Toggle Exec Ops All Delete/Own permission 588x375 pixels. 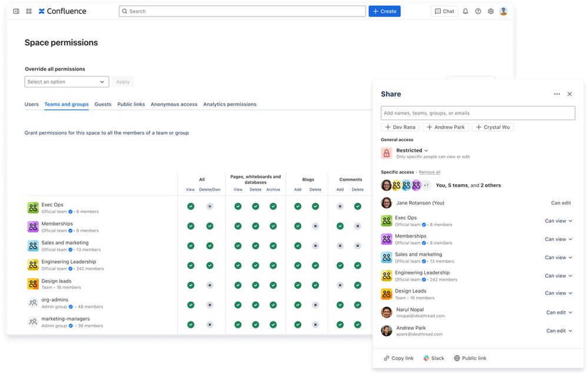pyautogui.click(x=210, y=206)
